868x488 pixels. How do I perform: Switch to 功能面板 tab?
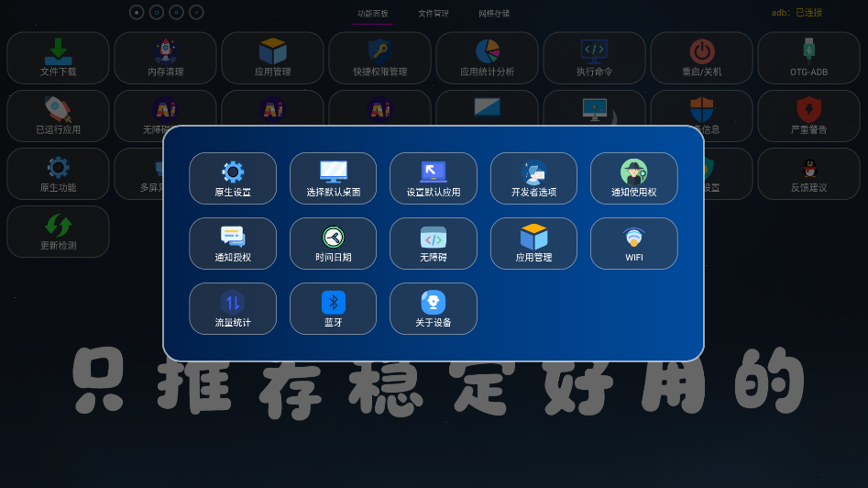tap(372, 13)
